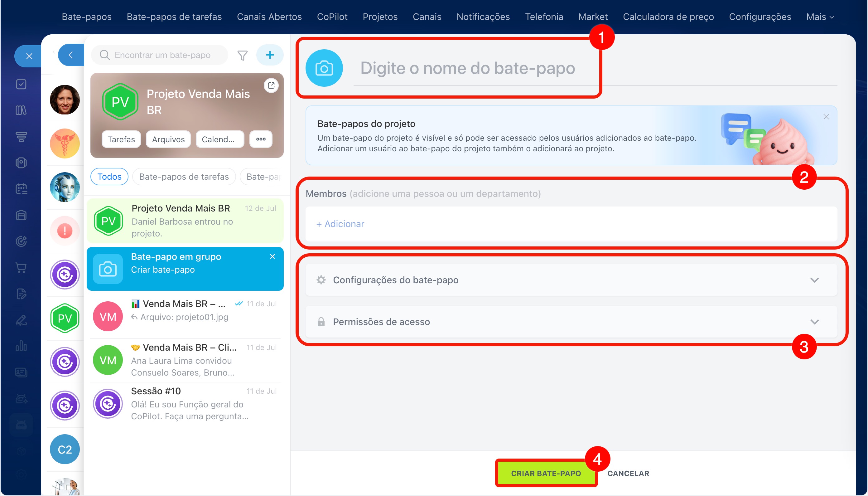Open the calendar icon in left rail

(21, 189)
